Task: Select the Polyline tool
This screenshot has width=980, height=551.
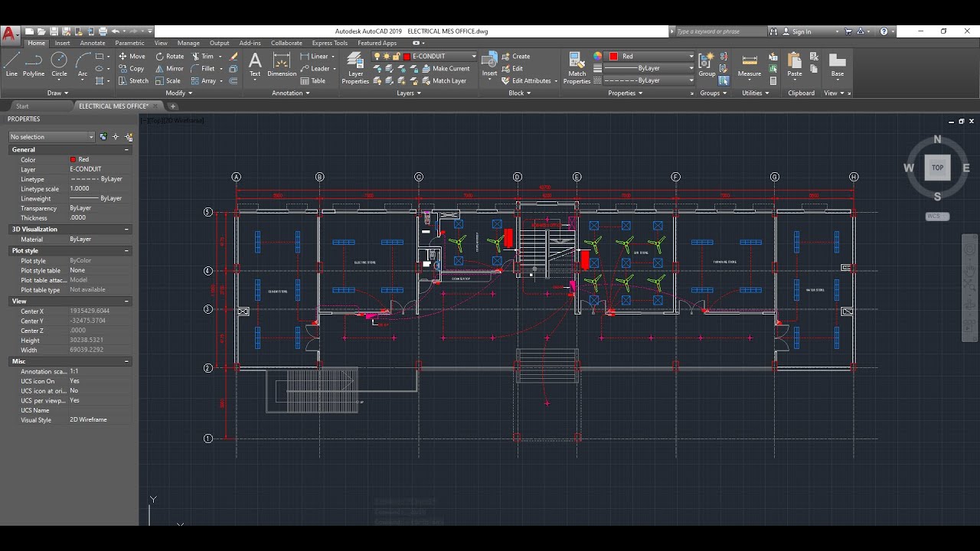Action: [x=34, y=64]
